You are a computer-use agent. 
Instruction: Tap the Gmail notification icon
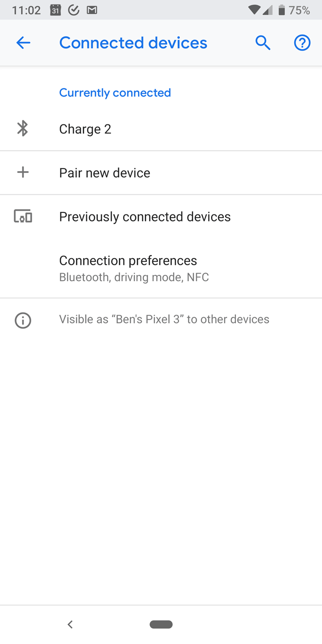point(92,10)
